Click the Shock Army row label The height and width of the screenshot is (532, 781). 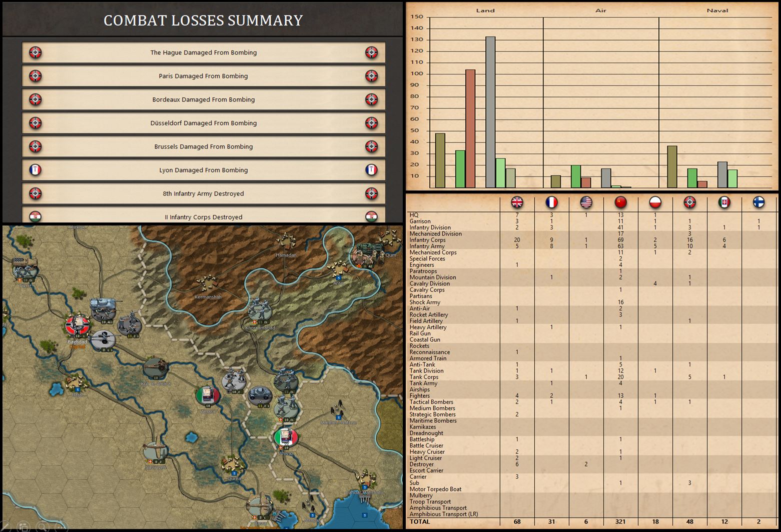pos(425,302)
